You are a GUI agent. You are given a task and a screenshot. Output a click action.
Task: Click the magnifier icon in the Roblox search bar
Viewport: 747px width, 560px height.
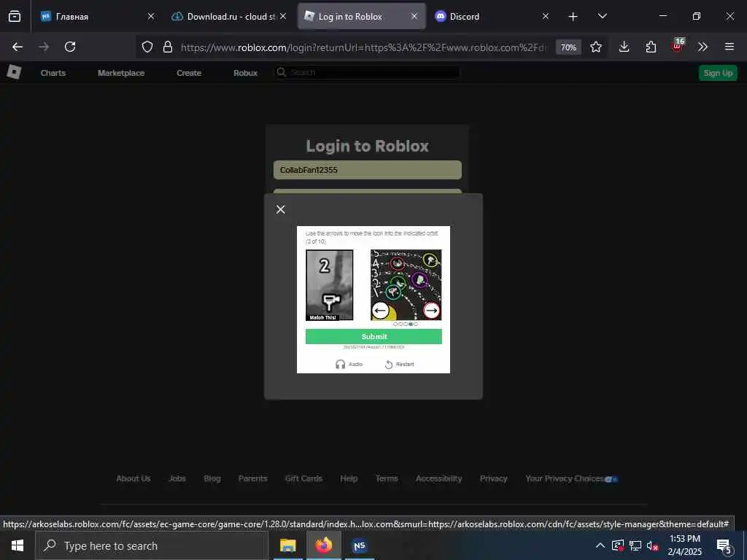[x=282, y=72]
